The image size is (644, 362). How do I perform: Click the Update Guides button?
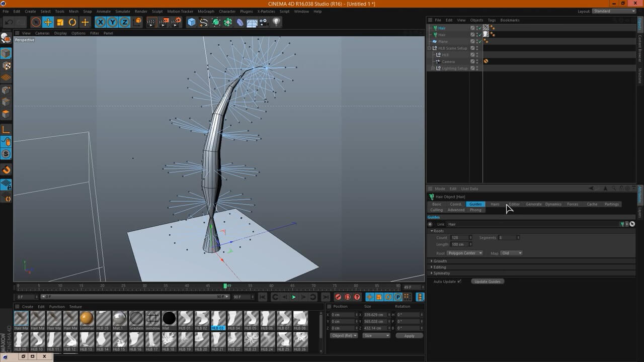pos(488,282)
